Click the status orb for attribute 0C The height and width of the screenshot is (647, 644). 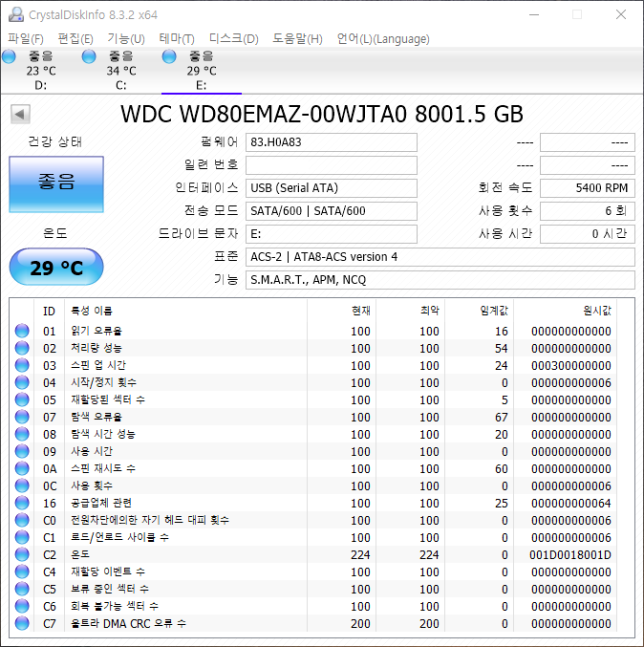click(x=22, y=485)
